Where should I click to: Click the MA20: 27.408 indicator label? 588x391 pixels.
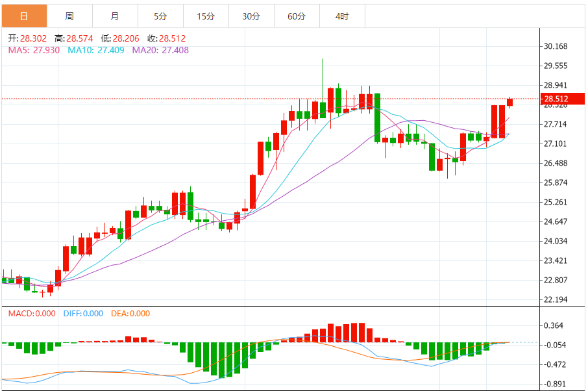160,50
